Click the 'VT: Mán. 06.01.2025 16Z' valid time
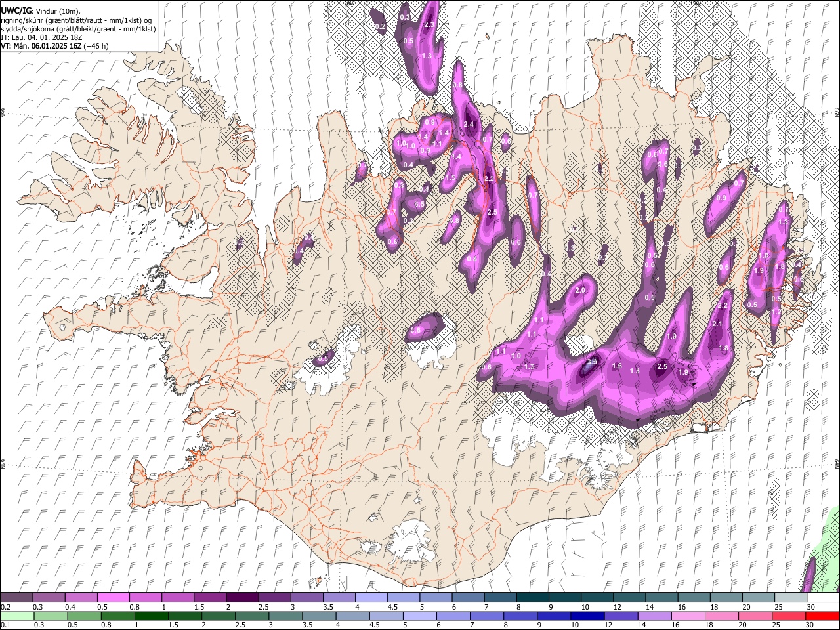Viewport: 840px width, 630px height. click(x=41, y=46)
